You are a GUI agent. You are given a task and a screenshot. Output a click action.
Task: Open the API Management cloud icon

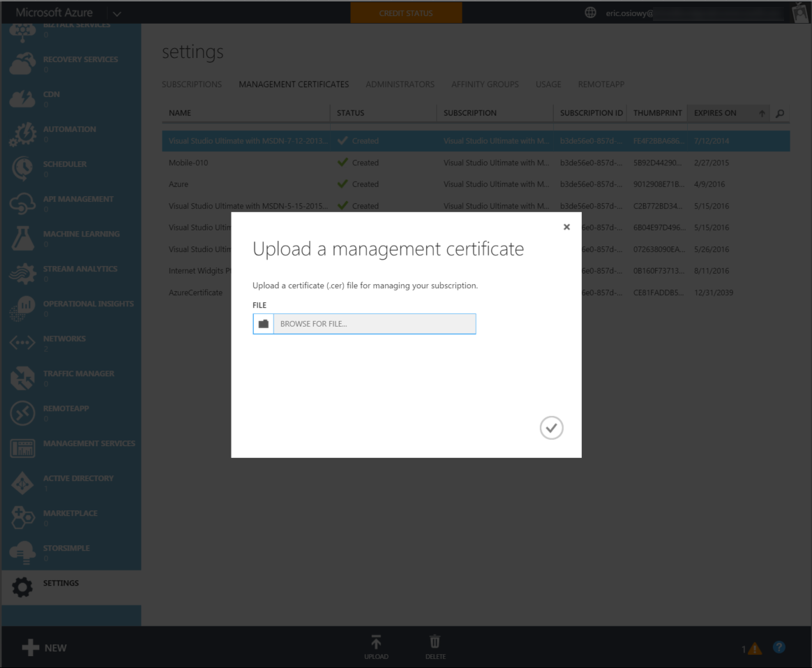pos(23,203)
